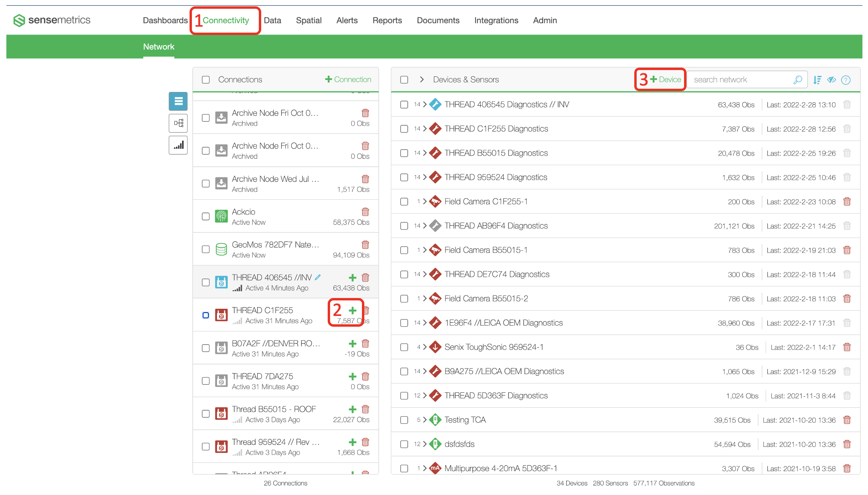Screen dimensions: 868x495
Task: Expand THREAD 5D363F Diagnostics sensors
Action: tap(425, 396)
